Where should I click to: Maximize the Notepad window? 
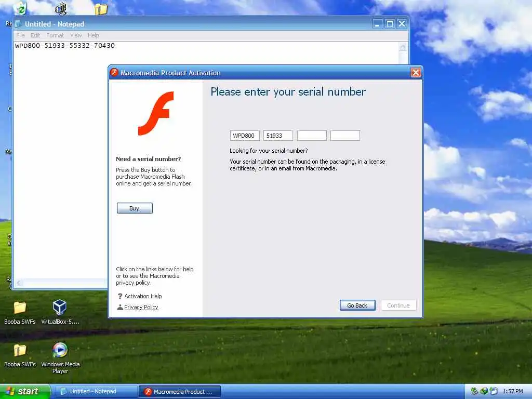390,24
